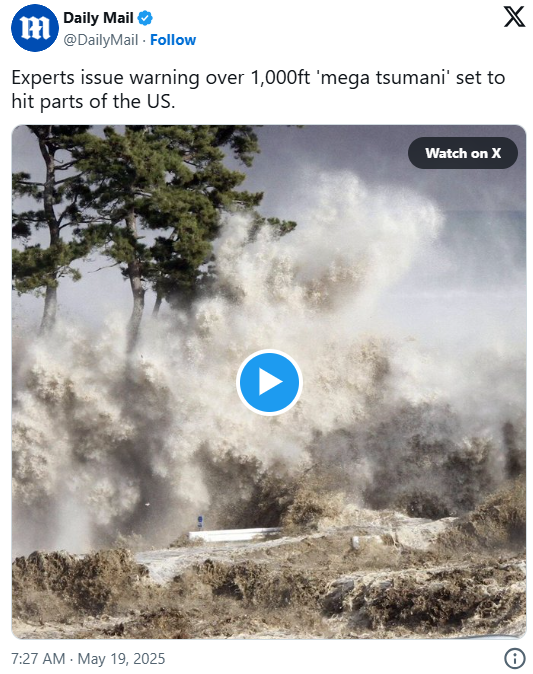Click the mega tsunami tweet text
The height and width of the screenshot is (674, 533).
[x=258, y=89]
